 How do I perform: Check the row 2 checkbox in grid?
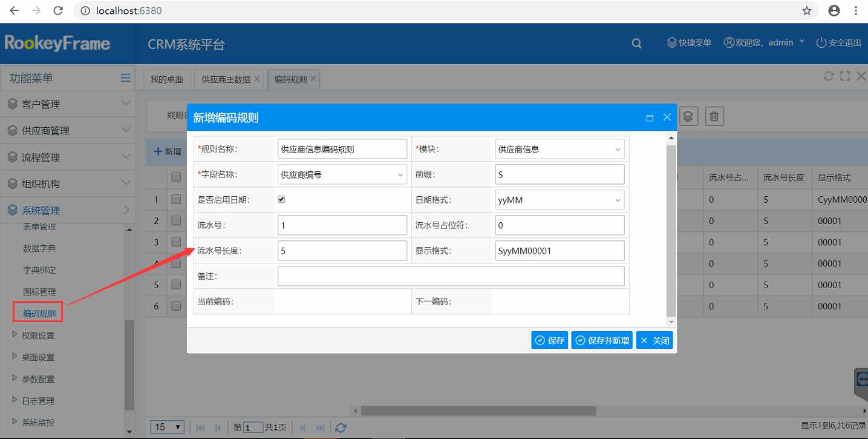point(176,220)
